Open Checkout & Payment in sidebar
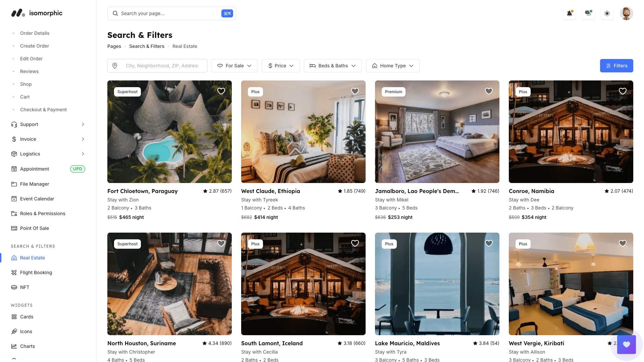Image resolution: width=644 pixels, height=362 pixels. (x=43, y=110)
